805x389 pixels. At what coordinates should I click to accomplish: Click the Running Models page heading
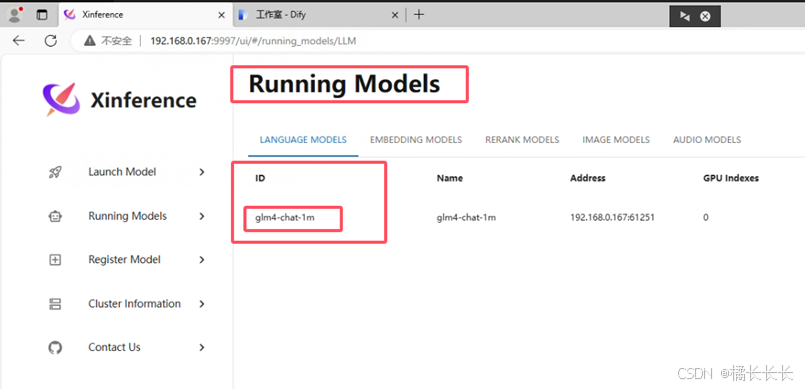[344, 84]
